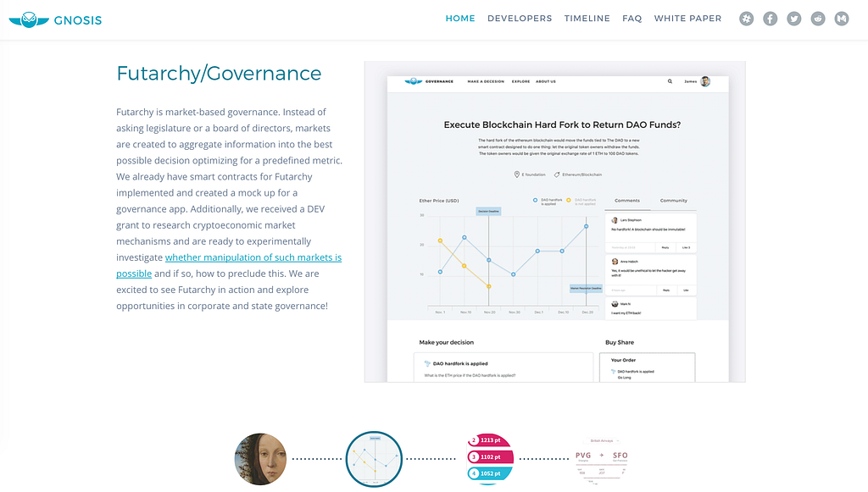Click the Comments tab in the mockup
The image size is (868, 492).
point(627,201)
